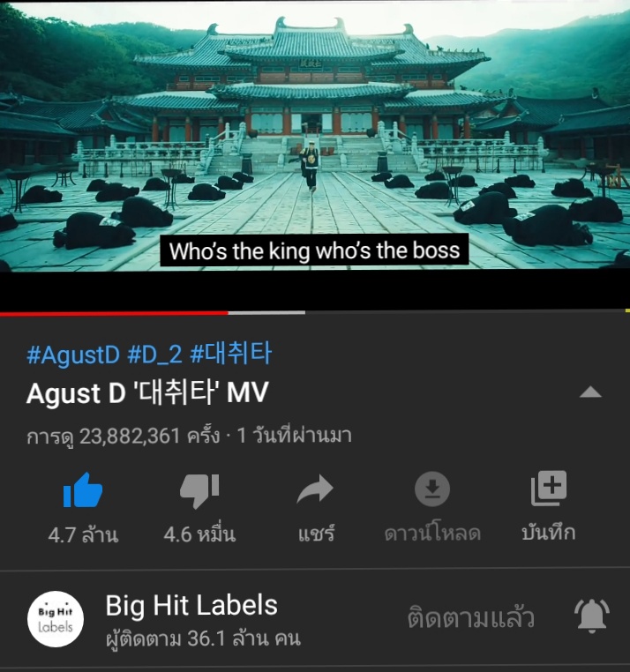Tap the save to playlist icon
This screenshot has height=672, width=630.
549,489
